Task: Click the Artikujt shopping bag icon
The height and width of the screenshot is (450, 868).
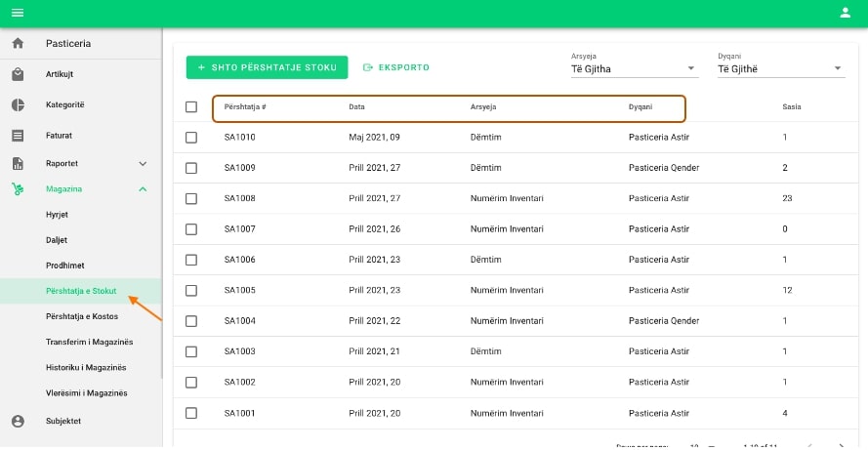Action: [x=18, y=74]
